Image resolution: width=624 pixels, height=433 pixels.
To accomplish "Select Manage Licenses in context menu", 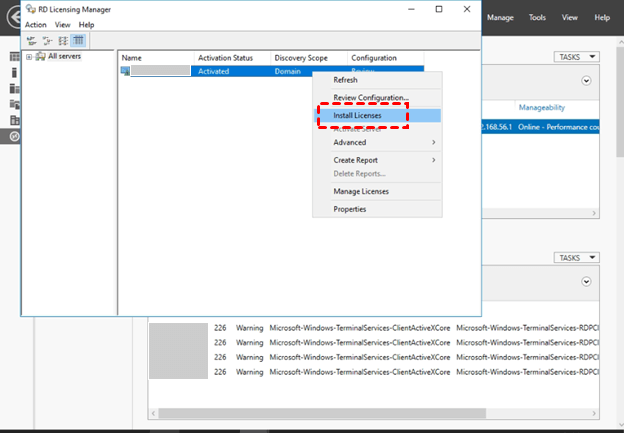I will pyautogui.click(x=361, y=191).
